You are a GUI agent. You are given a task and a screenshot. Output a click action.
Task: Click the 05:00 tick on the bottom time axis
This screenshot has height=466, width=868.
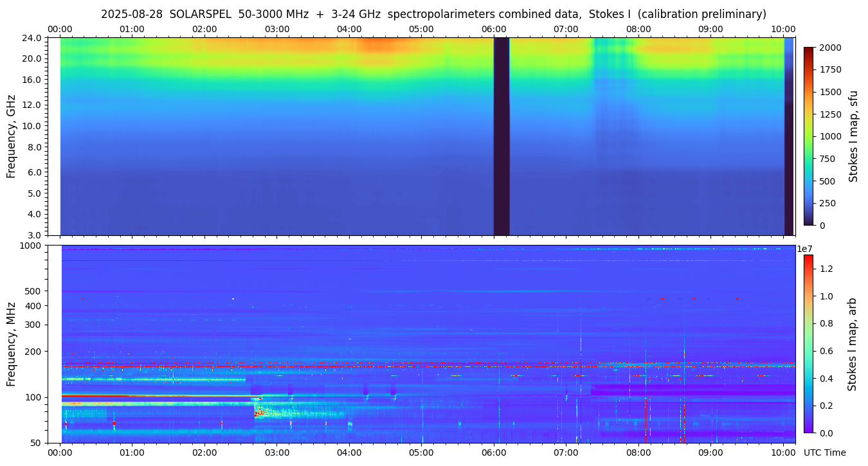coord(421,453)
